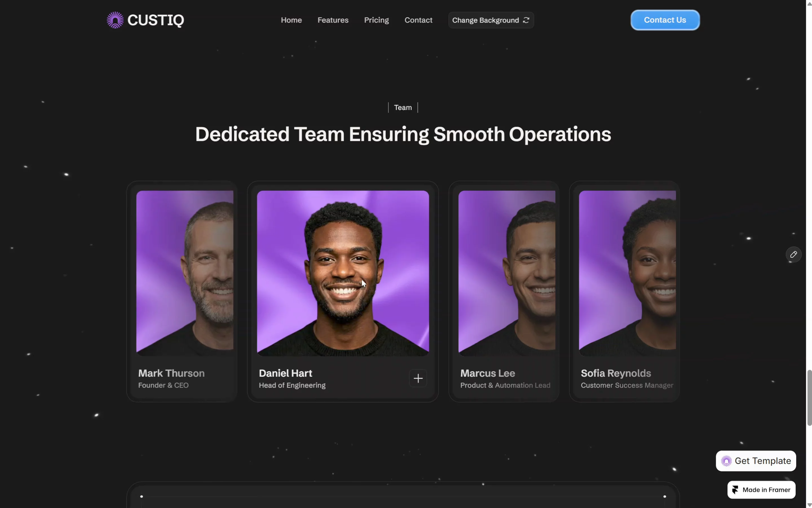
Task: Open the Home nav item
Action: 291,20
